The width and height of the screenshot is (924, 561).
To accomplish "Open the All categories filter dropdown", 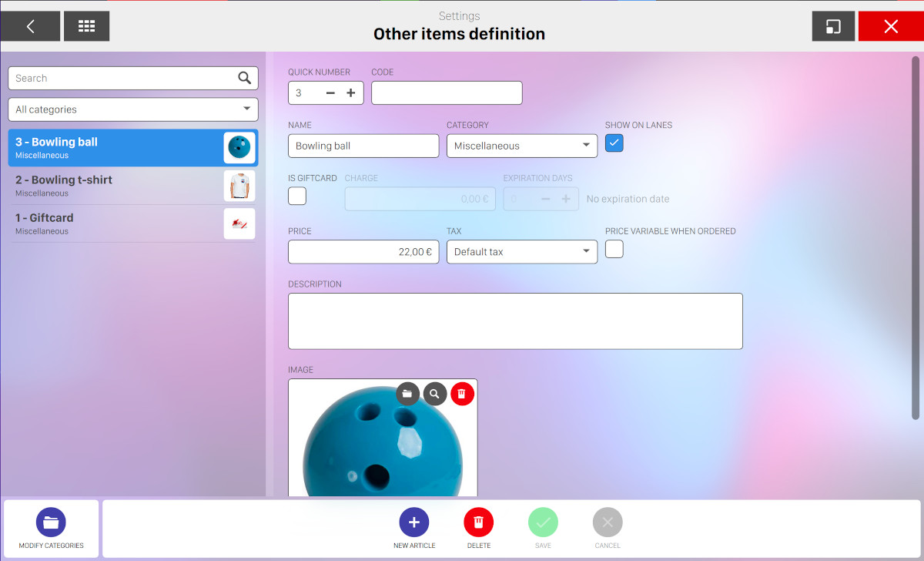I will click(133, 109).
